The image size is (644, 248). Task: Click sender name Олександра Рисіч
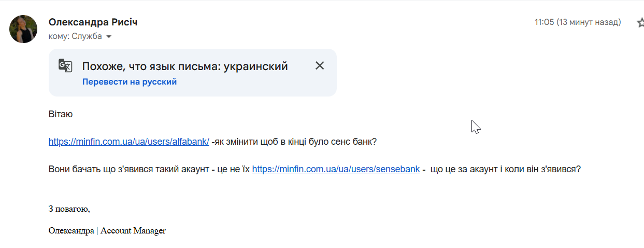[93, 22]
